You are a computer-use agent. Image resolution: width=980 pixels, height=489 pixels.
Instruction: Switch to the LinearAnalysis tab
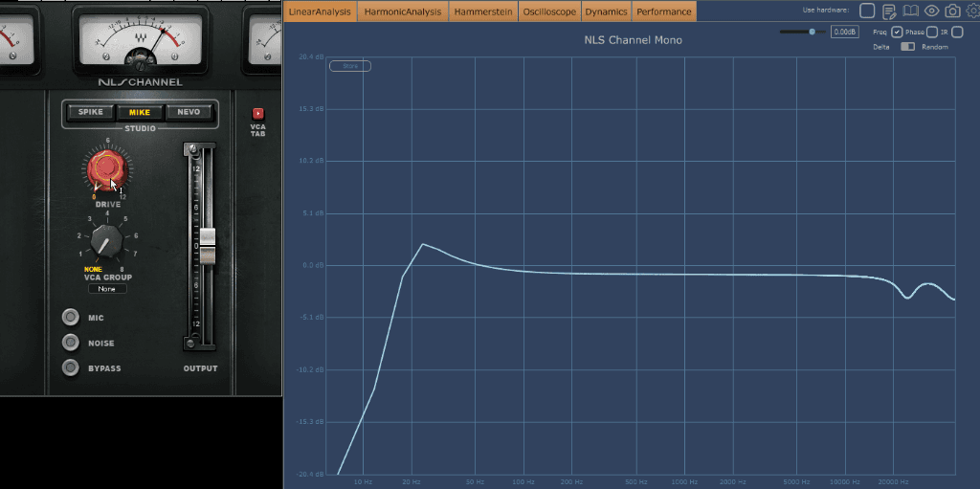(320, 11)
